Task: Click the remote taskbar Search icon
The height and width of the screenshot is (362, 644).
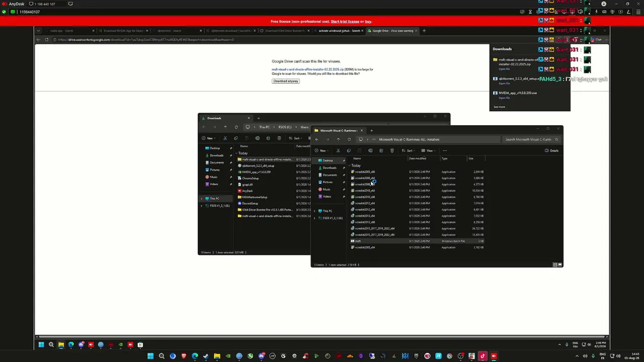Action: click(x=51, y=345)
